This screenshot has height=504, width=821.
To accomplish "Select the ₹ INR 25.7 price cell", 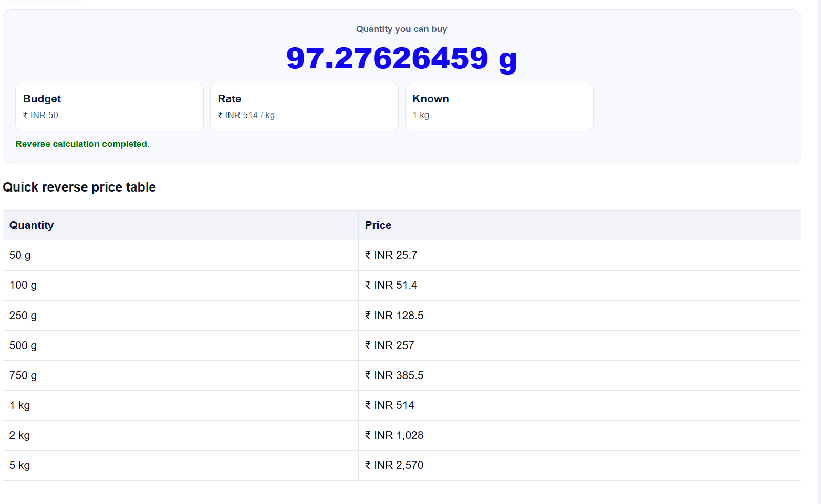I will pos(579,256).
